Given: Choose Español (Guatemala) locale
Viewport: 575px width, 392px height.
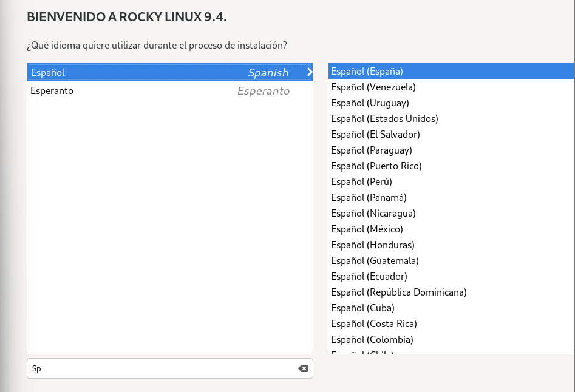Looking at the screenshot, I should 451,260.
